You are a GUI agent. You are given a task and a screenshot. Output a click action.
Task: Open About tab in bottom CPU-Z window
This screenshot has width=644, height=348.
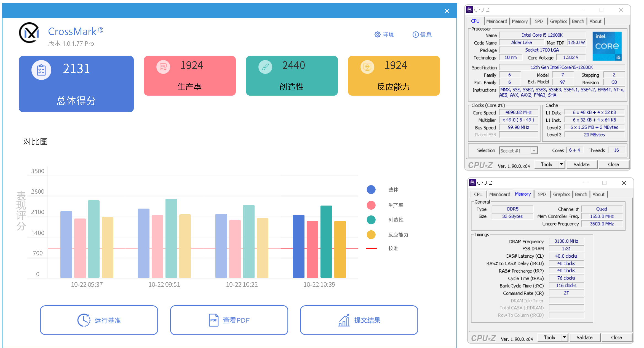[x=598, y=194]
